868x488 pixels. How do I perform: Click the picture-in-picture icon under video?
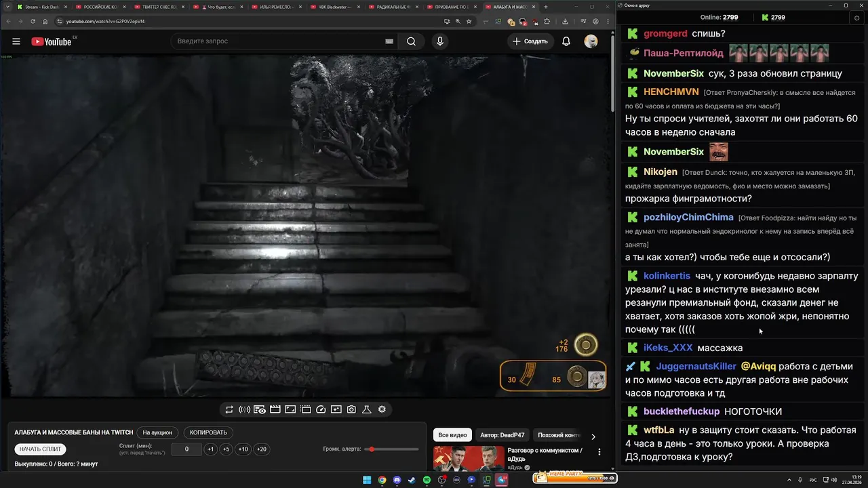point(290,409)
